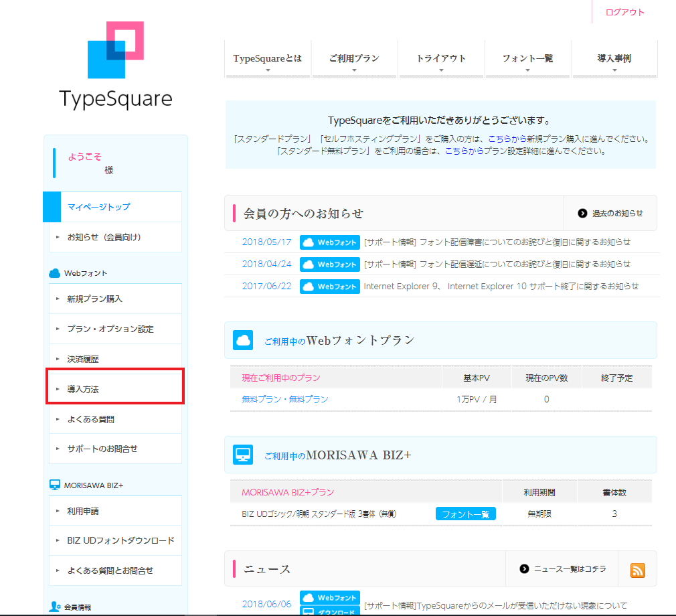Click the 2018/04/24 date
This screenshot has height=616, width=676.
(x=267, y=264)
